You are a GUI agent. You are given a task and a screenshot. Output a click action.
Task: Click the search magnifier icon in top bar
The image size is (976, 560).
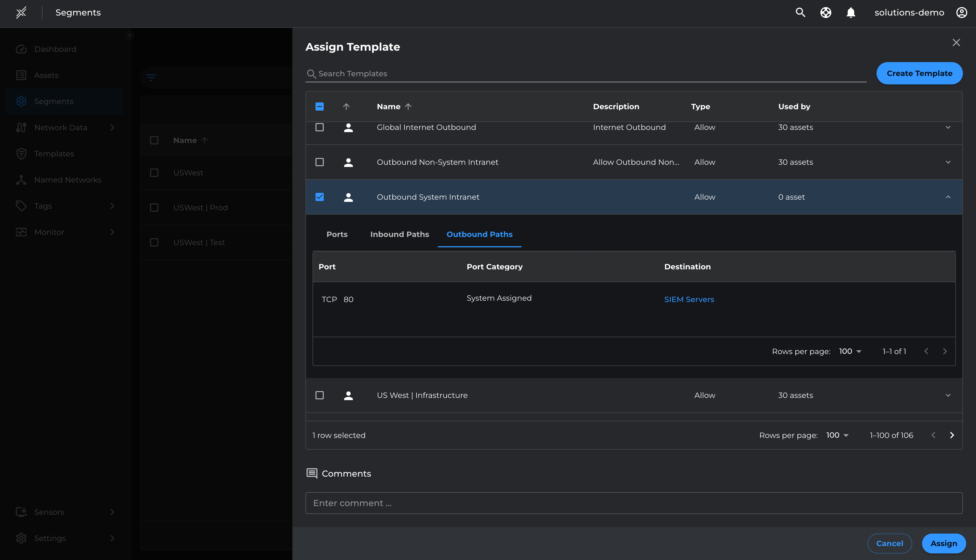point(800,13)
